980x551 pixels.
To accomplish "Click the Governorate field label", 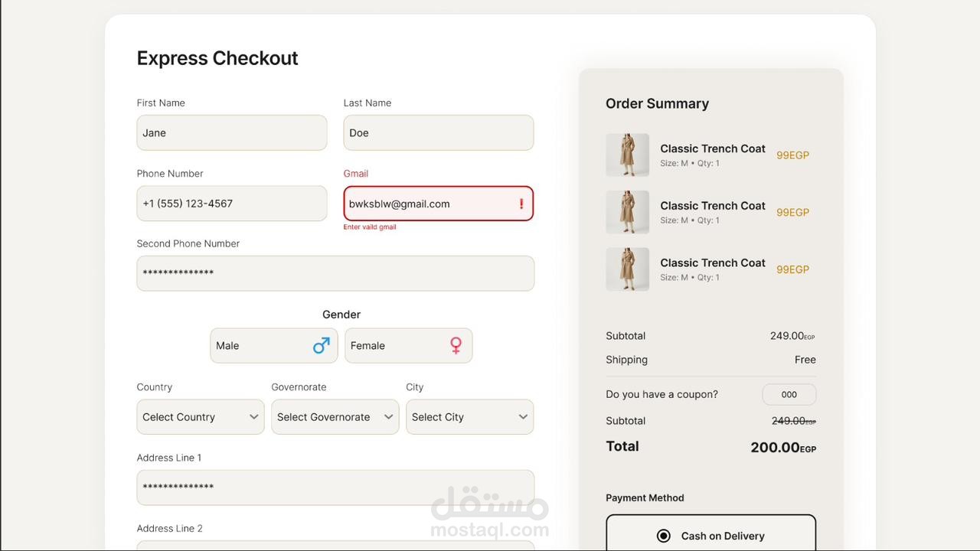I will [x=299, y=387].
